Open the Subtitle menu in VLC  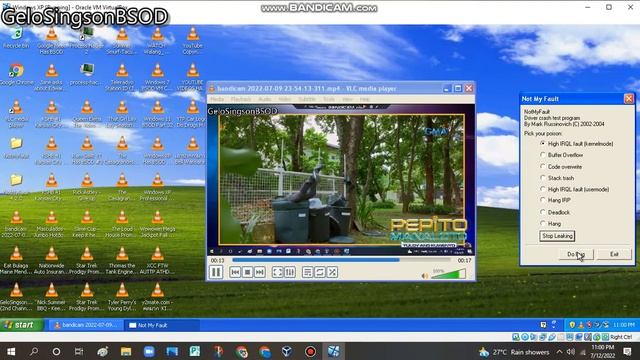(307, 99)
